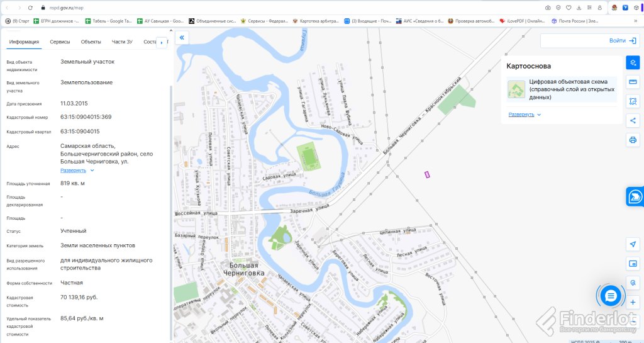Open the map layers tool icon
The width and height of the screenshot is (644, 343).
633,62
